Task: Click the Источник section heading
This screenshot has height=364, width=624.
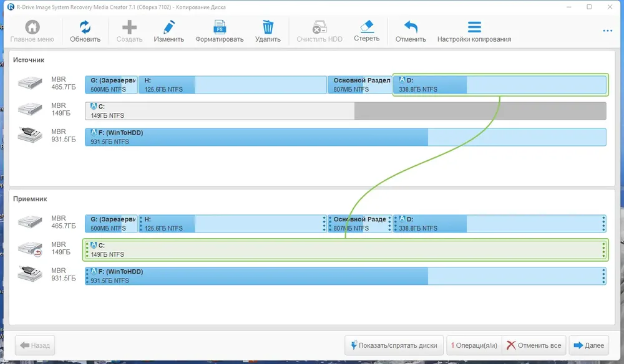Action: pos(29,60)
